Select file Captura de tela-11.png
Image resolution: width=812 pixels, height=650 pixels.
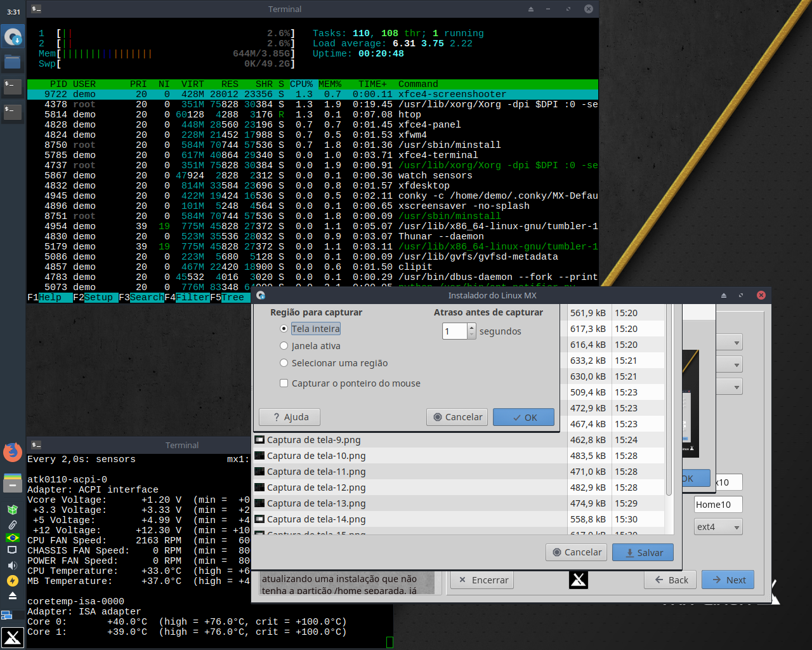click(410, 472)
